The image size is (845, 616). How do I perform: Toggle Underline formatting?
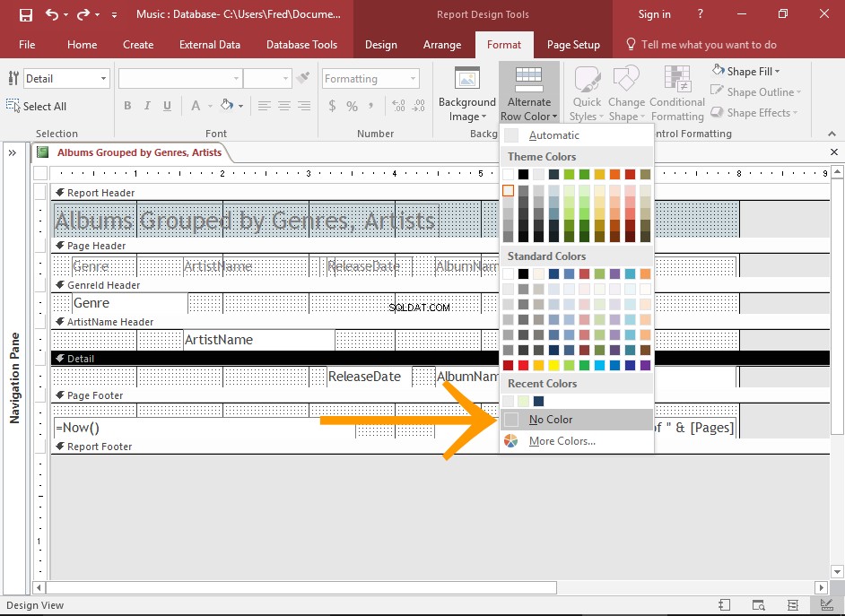point(167,106)
